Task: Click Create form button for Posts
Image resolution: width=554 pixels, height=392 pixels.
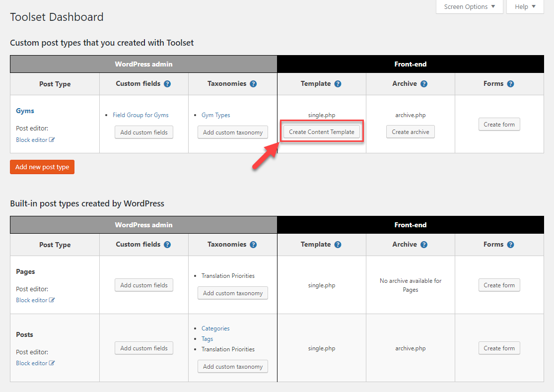Action: [499, 348]
